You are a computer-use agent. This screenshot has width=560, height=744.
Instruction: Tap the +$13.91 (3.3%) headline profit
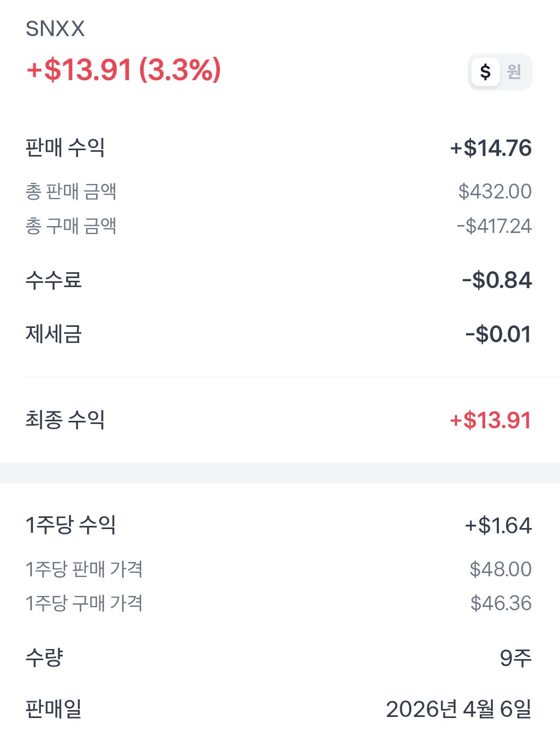pos(124,70)
